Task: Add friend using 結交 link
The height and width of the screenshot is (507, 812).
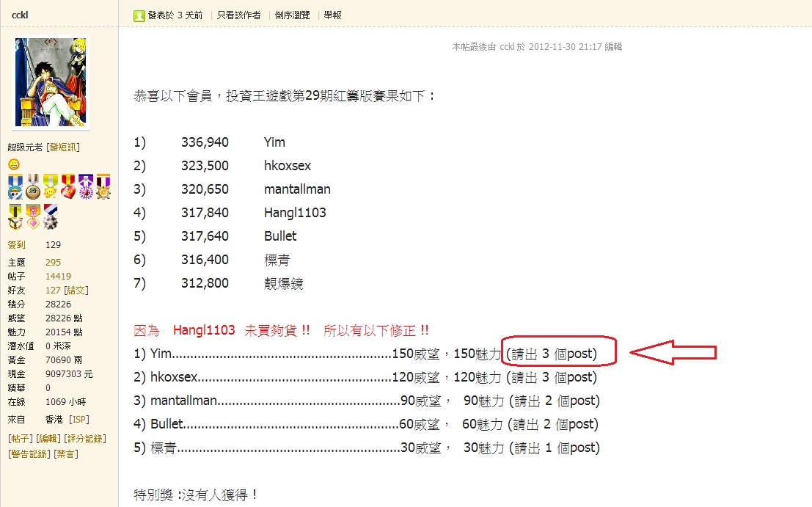Action: coord(76,291)
